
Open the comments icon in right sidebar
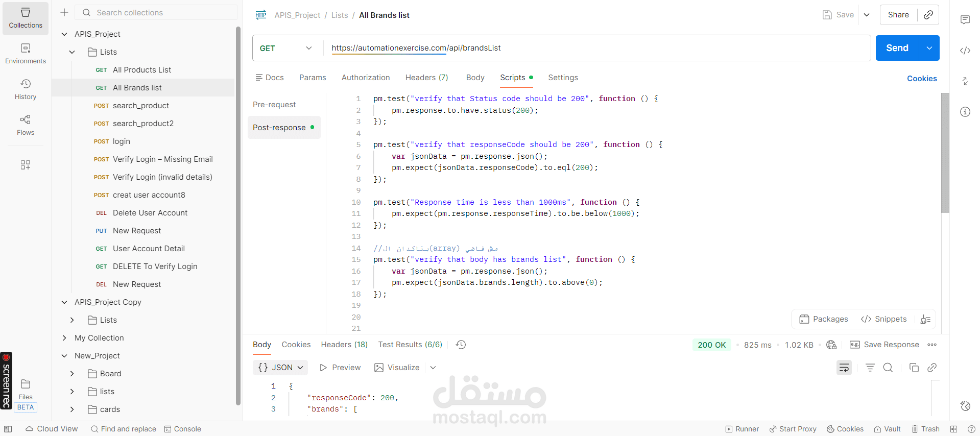pyautogui.click(x=965, y=20)
